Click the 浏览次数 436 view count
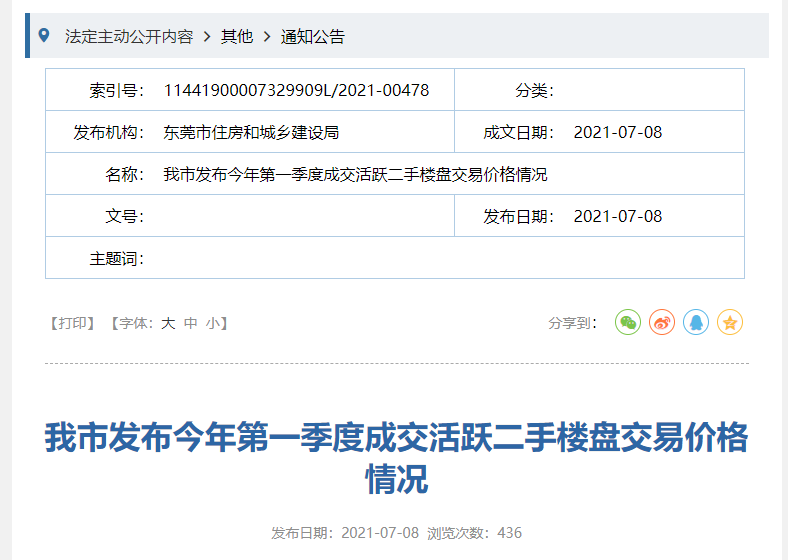This screenshot has height=560, width=788. click(x=474, y=533)
